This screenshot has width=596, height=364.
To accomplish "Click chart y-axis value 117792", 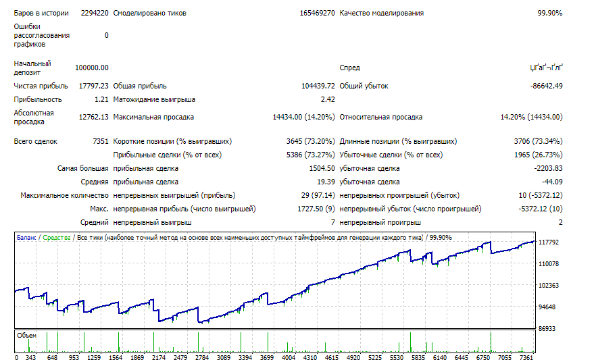I will (x=549, y=242).
